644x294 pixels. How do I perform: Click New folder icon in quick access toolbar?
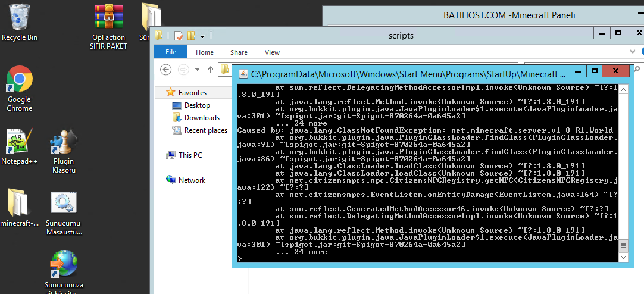coord(191,36)
